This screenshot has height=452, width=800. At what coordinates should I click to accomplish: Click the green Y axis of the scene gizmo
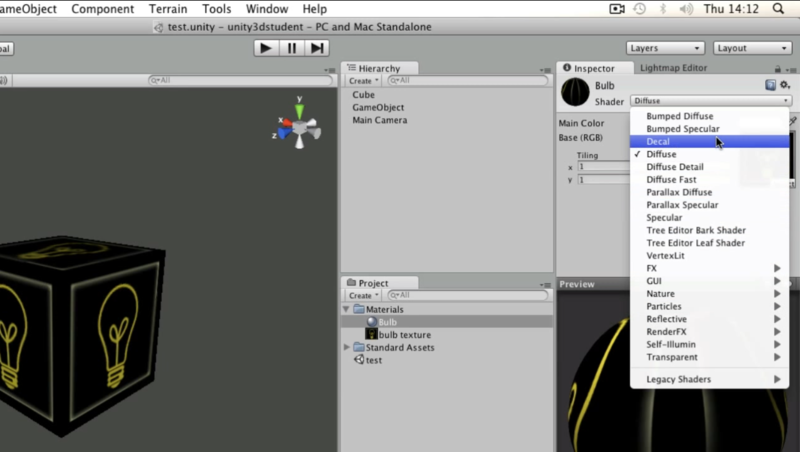pyautogui.click(x=299, y=110)
